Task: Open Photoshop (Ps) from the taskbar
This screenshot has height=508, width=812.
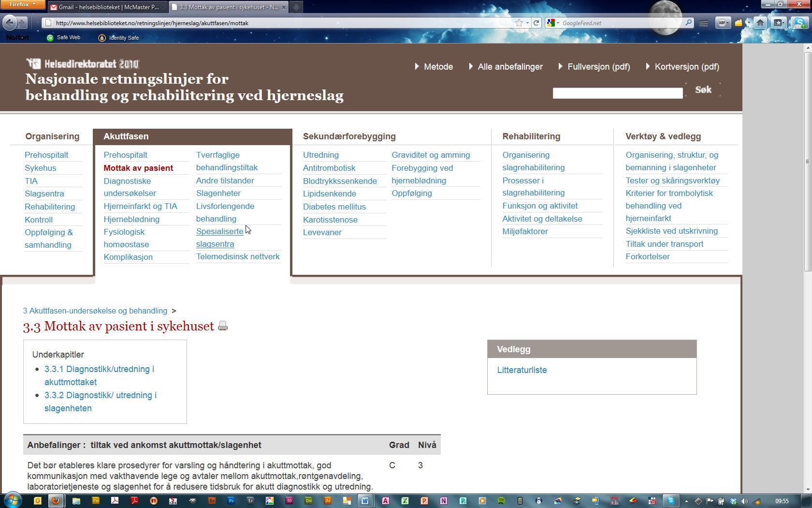Action: [x=231, y=501]
